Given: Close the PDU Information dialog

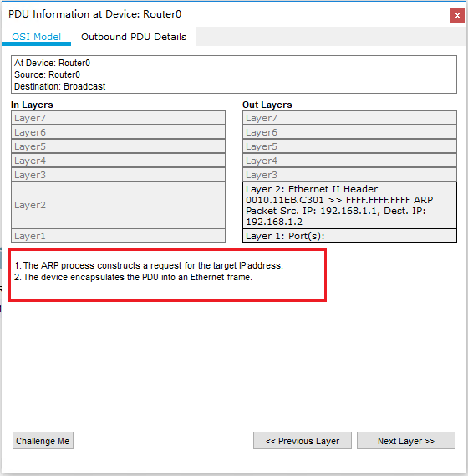Looking at the screenshot, I should 457,15.
